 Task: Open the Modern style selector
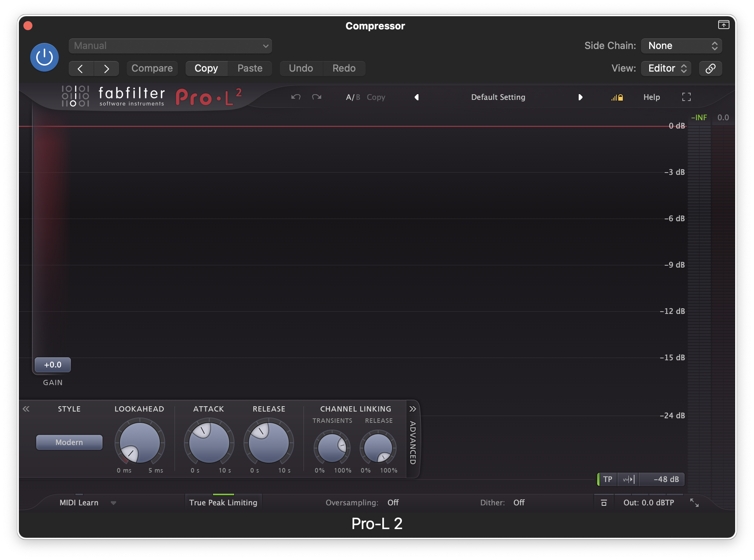(x=69, y=442)
